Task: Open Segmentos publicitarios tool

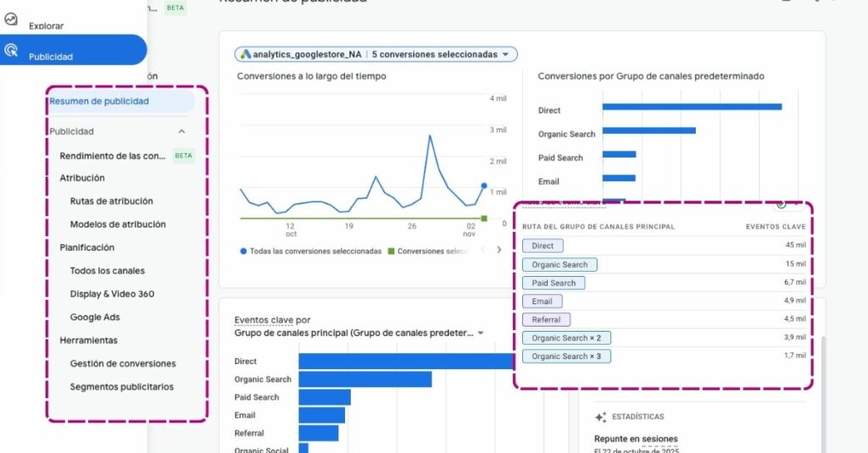Action: tap(122, 387)
